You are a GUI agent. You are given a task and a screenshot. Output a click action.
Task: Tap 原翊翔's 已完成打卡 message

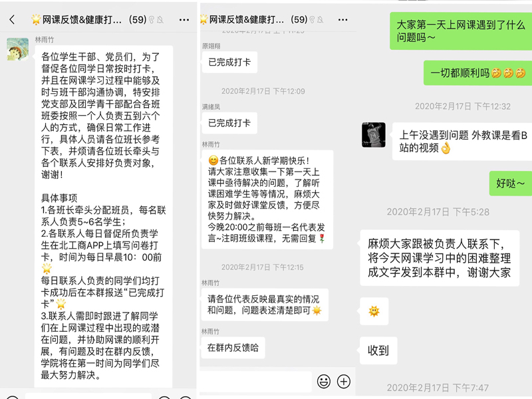(x=229, y=62)
